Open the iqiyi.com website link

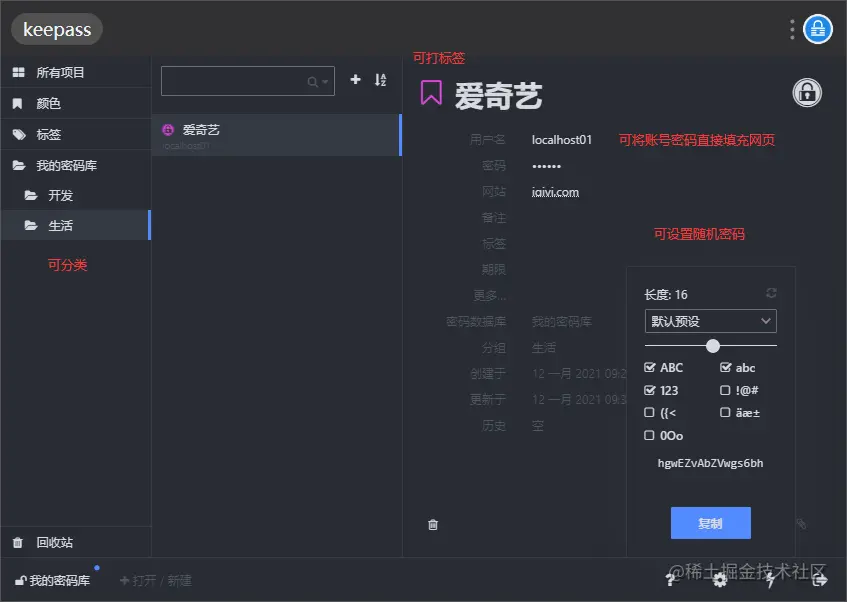(555, 192)
